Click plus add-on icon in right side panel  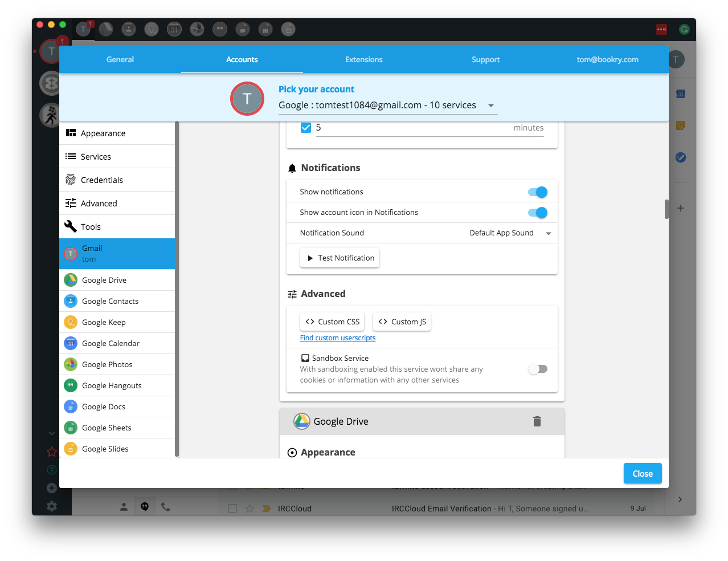(x=681, y=208)
